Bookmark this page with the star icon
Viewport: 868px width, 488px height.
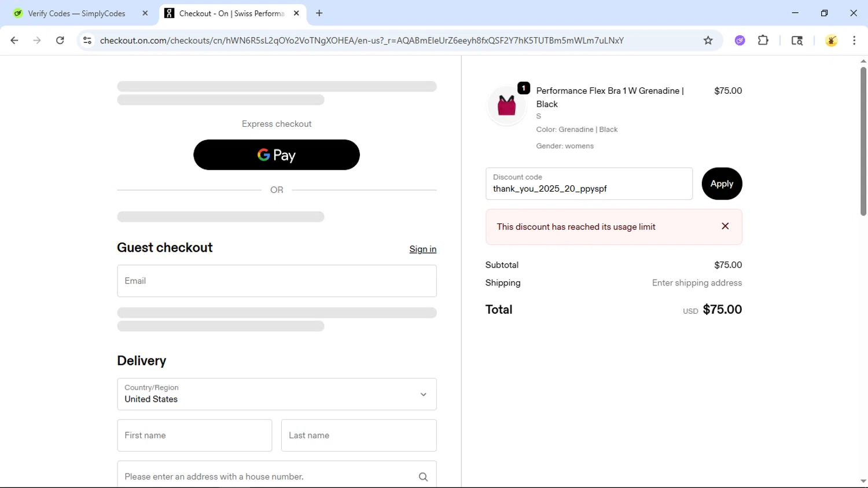tap(708, 41)
